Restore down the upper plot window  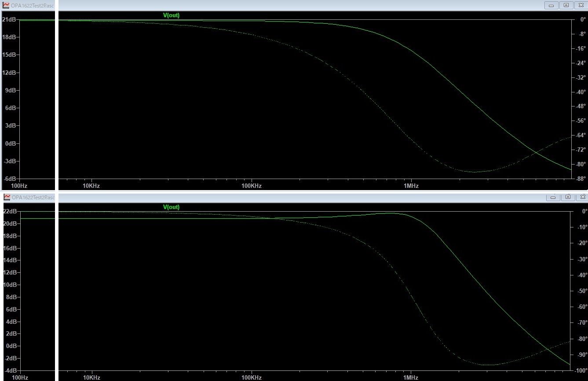pos(566,5)
